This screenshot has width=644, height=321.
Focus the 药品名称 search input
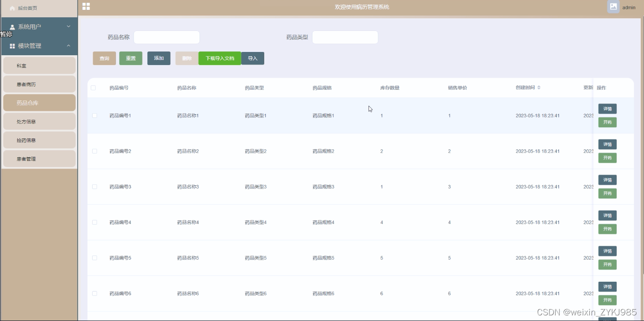point(166,37)
